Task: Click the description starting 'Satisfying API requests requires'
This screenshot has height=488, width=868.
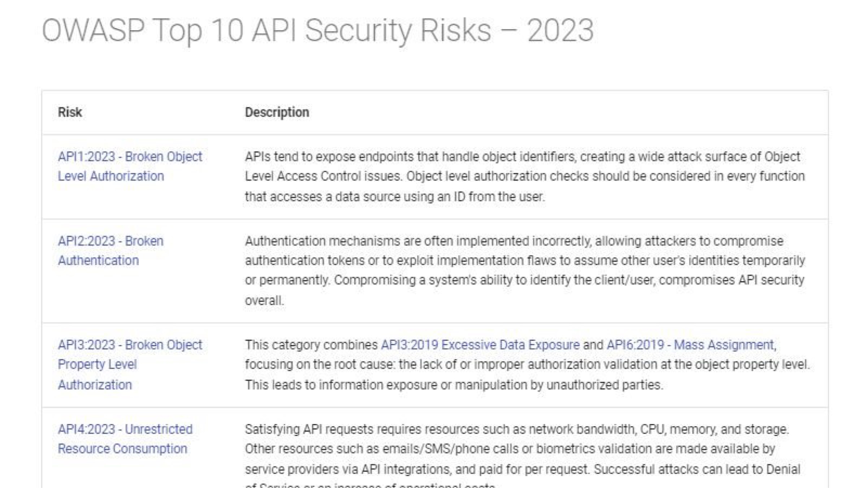Action: 523,455
